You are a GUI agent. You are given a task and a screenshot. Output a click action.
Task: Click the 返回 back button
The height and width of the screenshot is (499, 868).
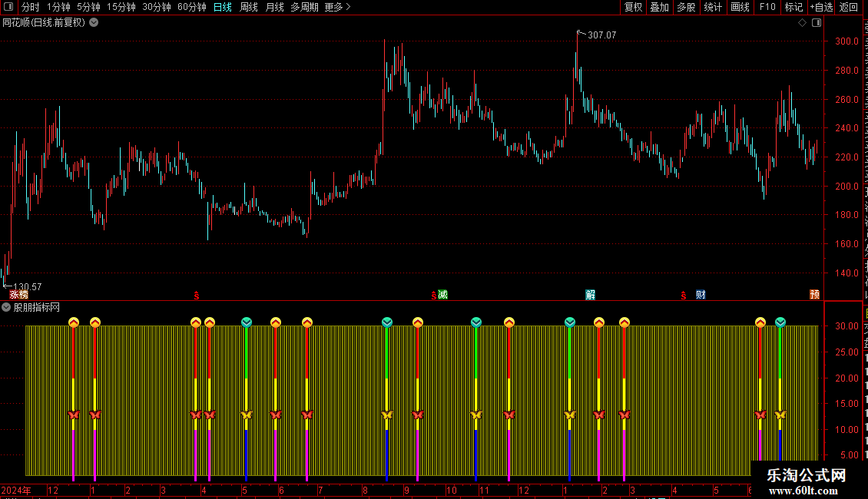click(849, 7)
